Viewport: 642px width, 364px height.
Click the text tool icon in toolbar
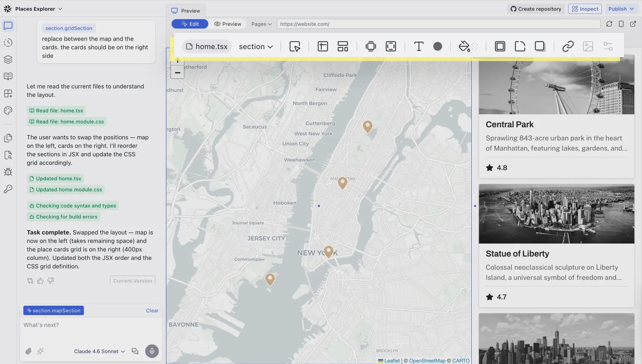[x=418, y=47]
